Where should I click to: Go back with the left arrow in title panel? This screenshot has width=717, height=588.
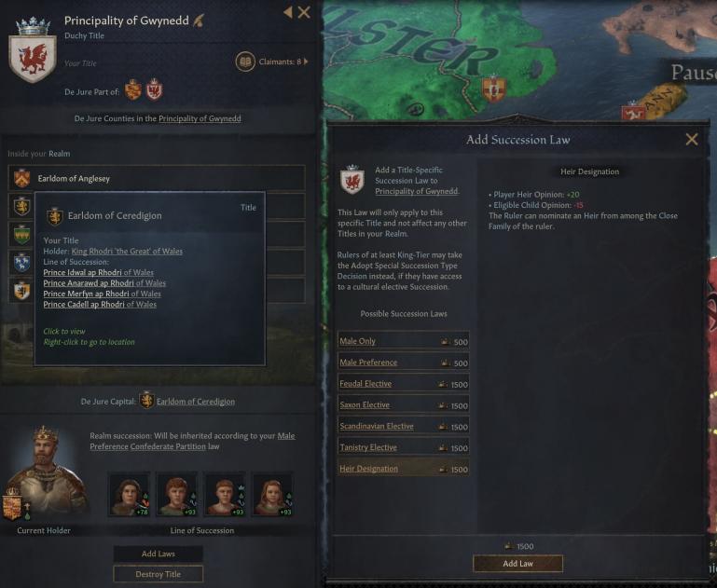click(288, 12)
